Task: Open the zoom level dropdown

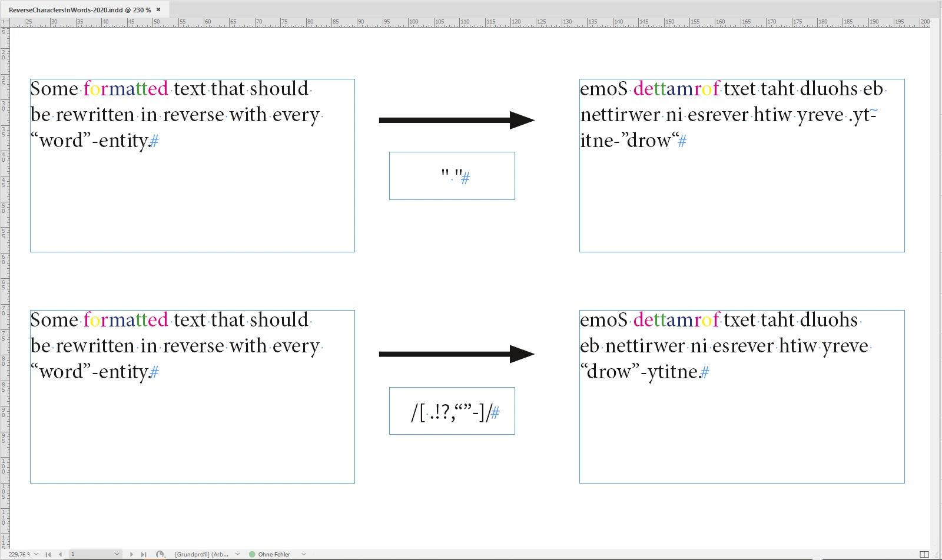Action: click(x=37, y=554)
